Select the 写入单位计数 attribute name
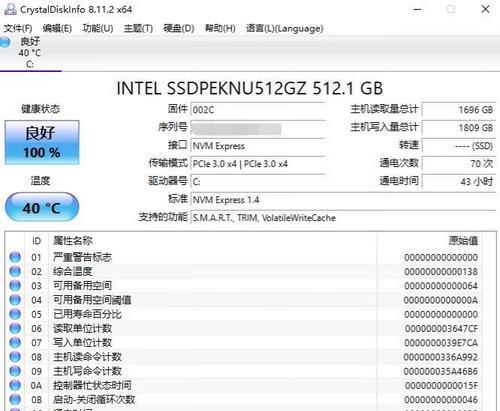Image resolution: width=500 pixels, height=411 pixels. [x=82, y=342]
